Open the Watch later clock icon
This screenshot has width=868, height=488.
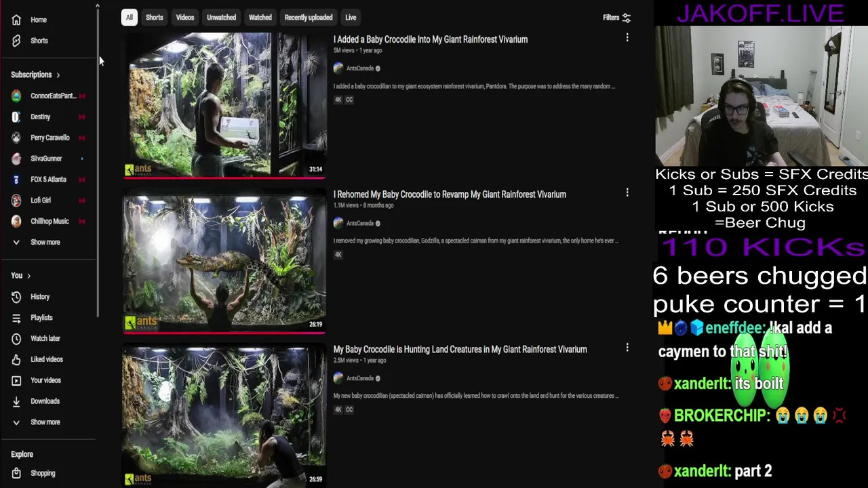tap(16, 338)
